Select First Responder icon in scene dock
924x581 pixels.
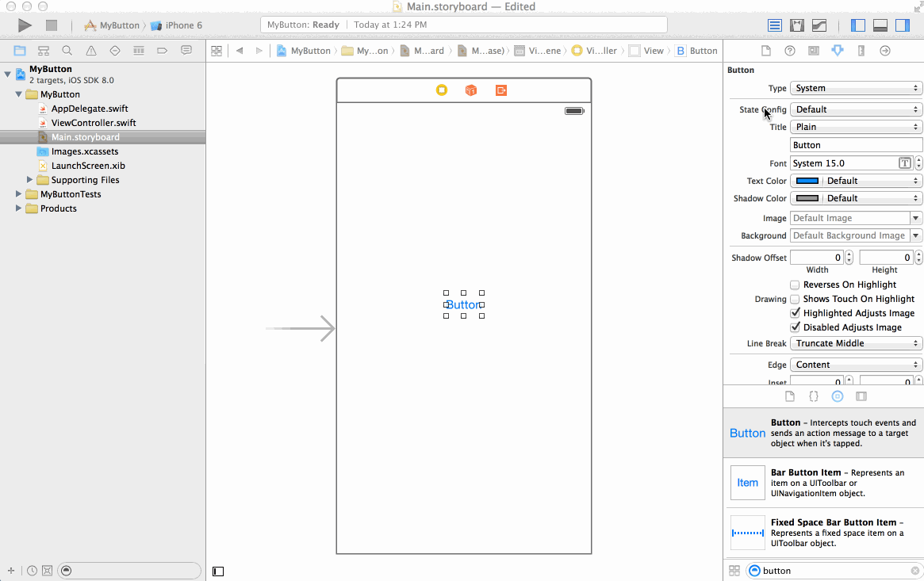[x=471, y=90]
